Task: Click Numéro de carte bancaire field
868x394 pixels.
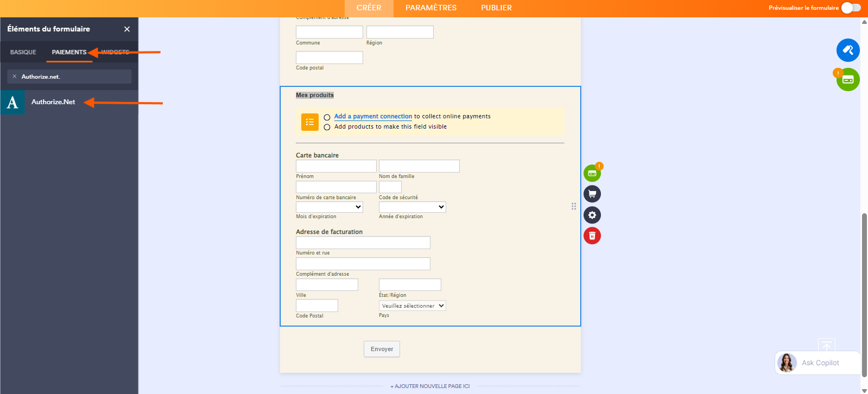Action: pyautogui.click(x=336, y=187)
